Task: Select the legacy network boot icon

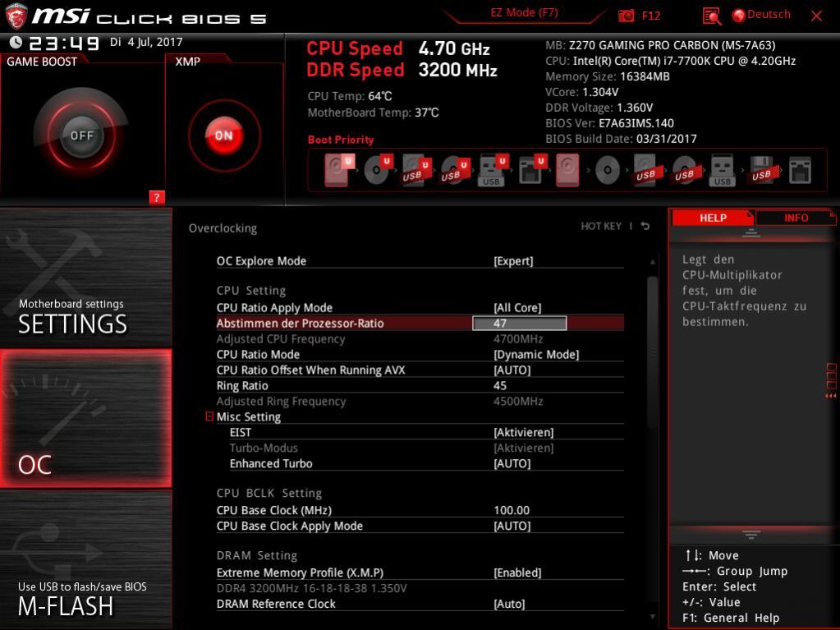Action: (800, 170)
